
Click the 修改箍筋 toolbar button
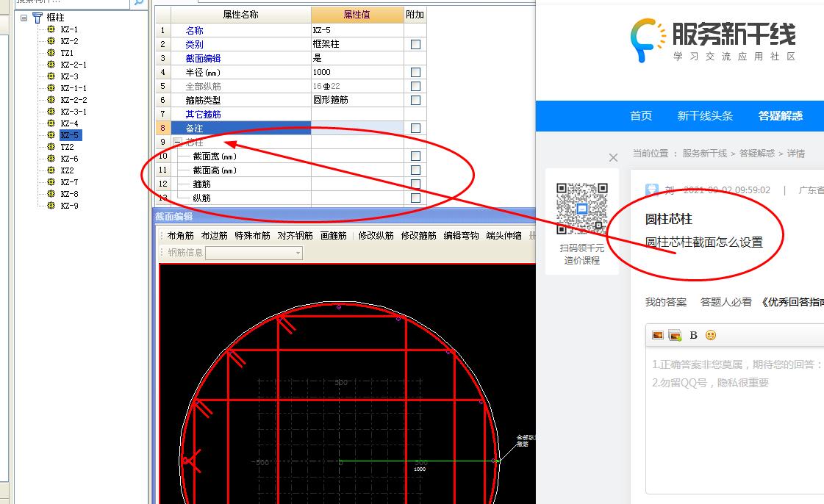[x=418, y=236]
